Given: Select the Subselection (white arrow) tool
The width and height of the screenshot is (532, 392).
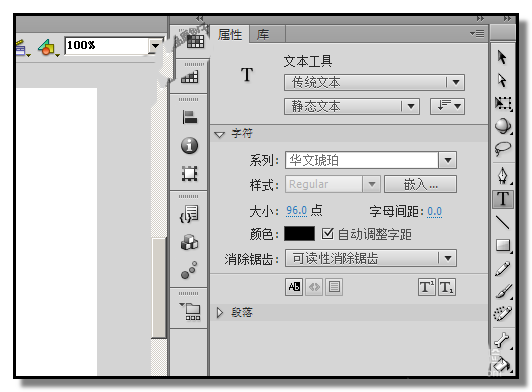Looking at the screenshot, I should click(x=502, y=80).
